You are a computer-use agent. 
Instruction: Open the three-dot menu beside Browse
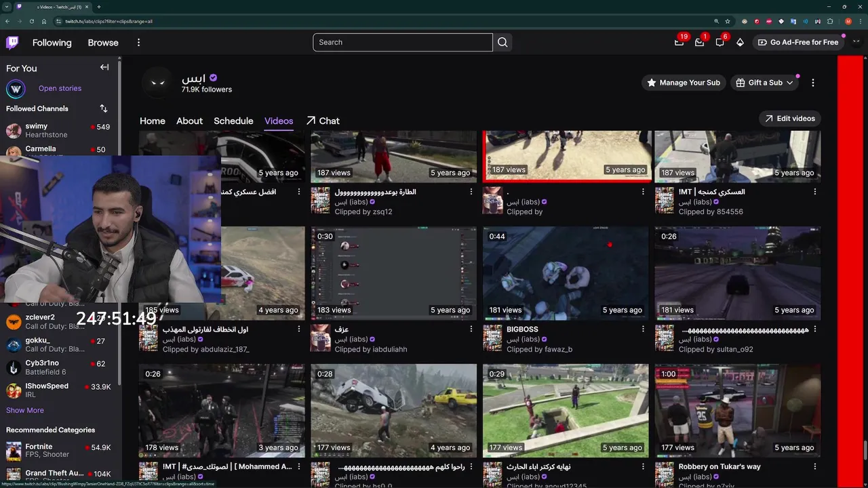(138, 42)
